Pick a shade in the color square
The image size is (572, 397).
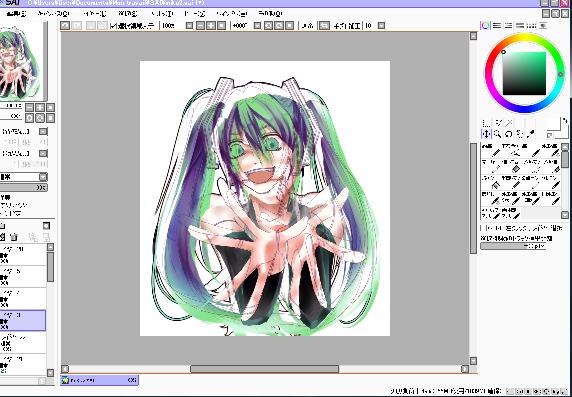[x=524, y=73]
